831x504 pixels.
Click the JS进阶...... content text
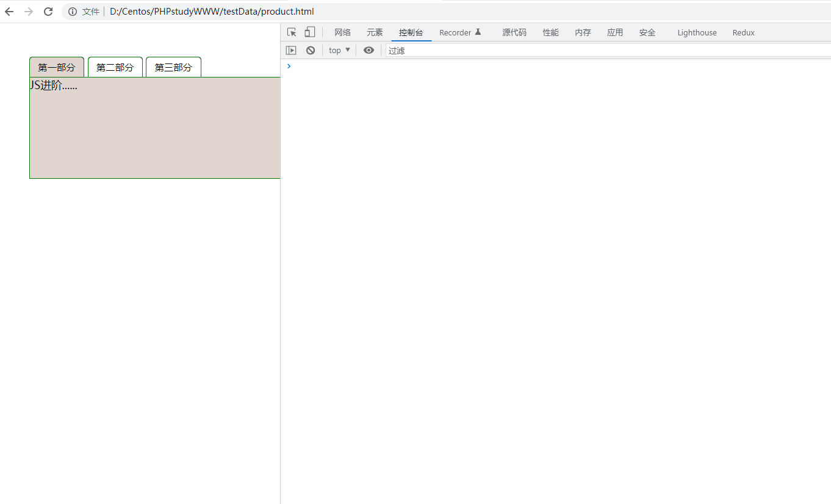(54, 85)
